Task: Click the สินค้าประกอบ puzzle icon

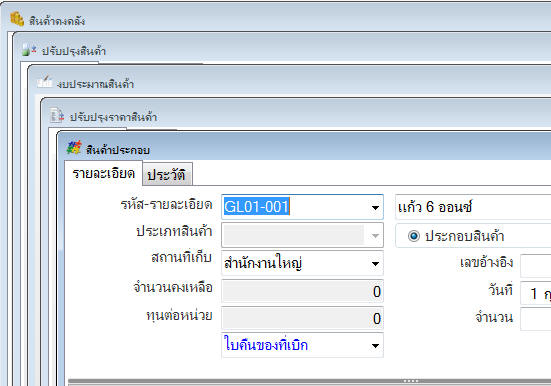Action: click(x=74, y=148)
